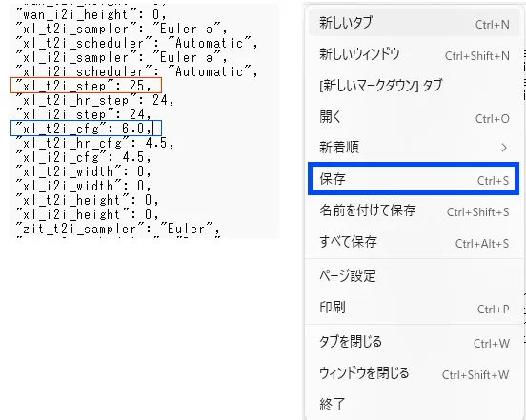Click 開く to open a file

pyautogui.click(x=414, y=117)
